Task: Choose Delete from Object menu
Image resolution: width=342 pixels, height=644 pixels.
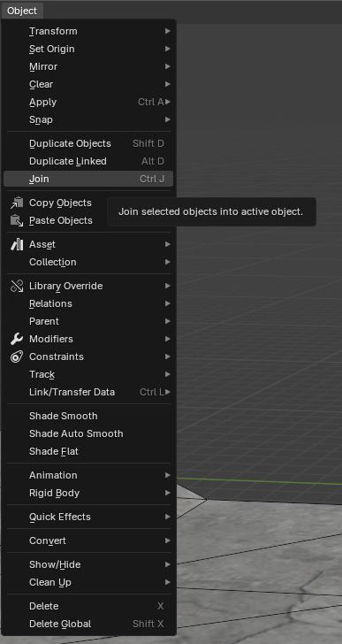Action: click(x=88, y=606)
